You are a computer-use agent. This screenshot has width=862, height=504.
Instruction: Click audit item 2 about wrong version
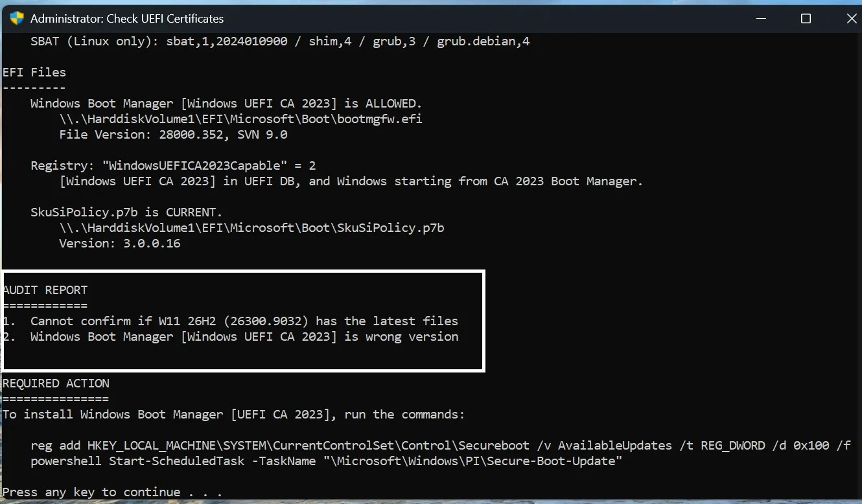(231, 336)
